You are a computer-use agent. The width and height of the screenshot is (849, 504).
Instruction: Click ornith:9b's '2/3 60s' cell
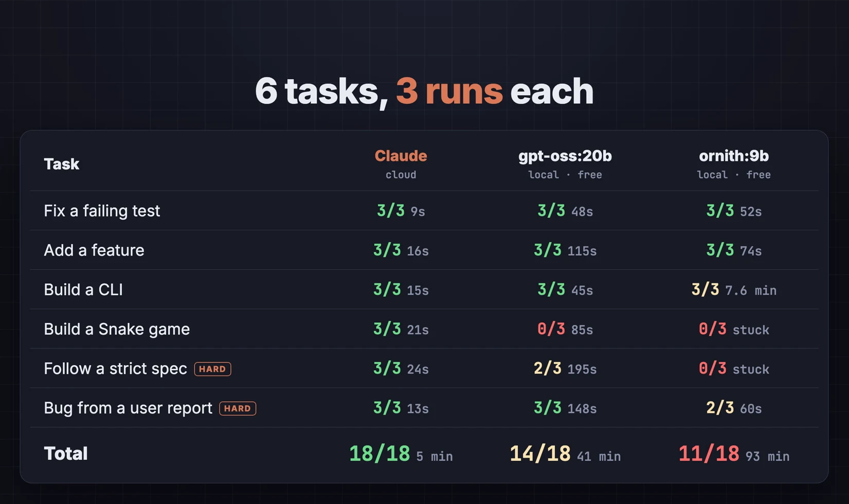tap(734, 408)
